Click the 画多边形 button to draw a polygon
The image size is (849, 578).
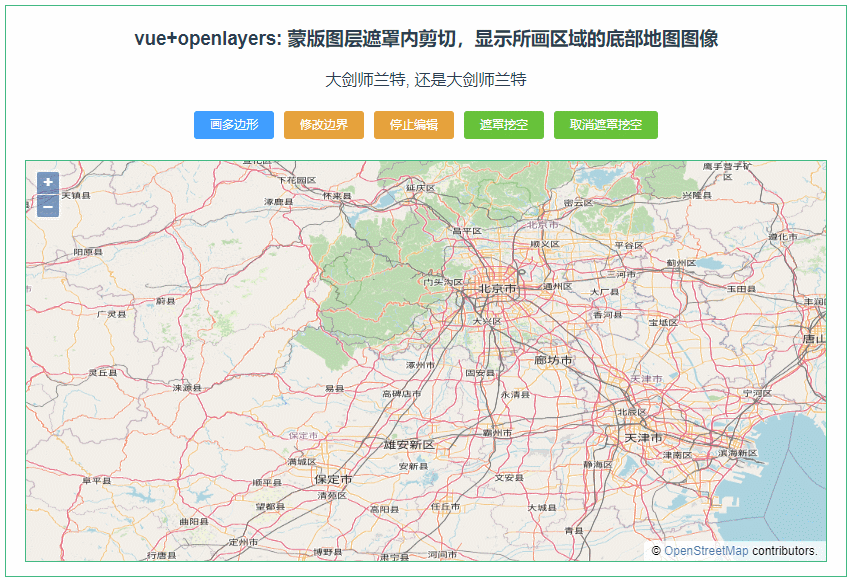pyautogui.click(x=233, y=125)
